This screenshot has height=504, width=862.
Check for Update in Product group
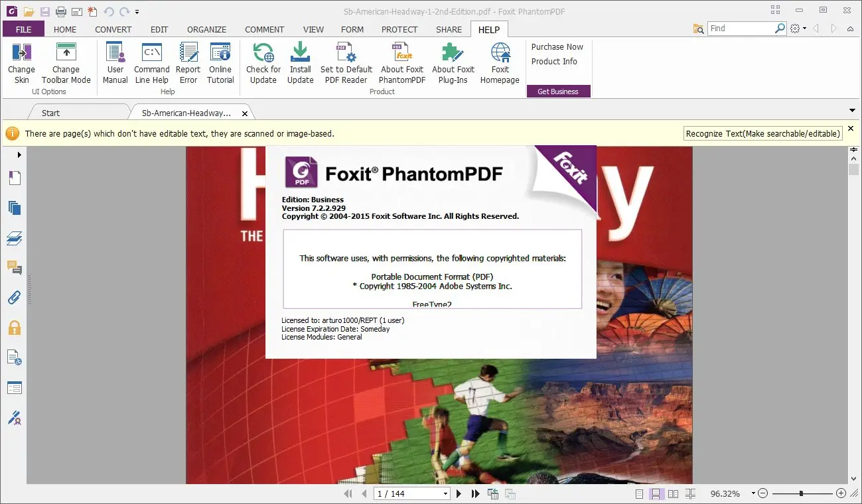[263, 64]
